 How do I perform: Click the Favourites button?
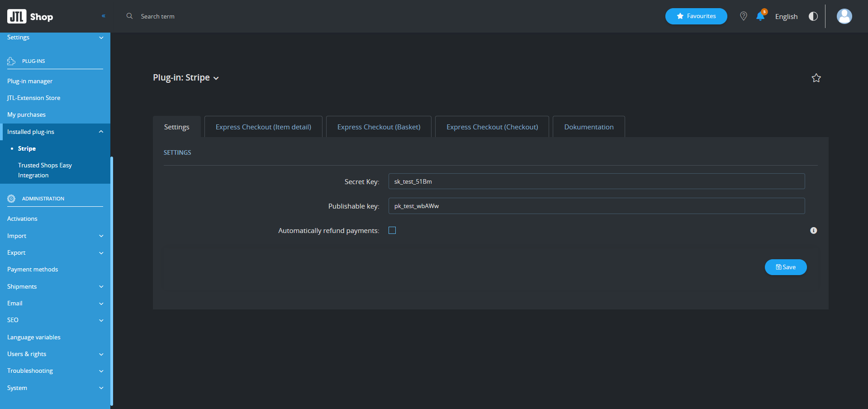(696, 16)
